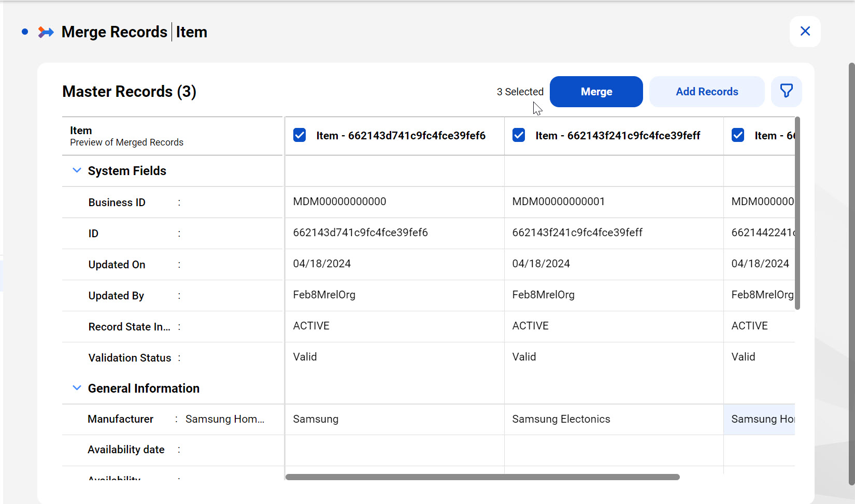The height and width of the screenshot is (504, 855).
Task: Click the vertical scrollbar of records table
Action: [797, 213]
